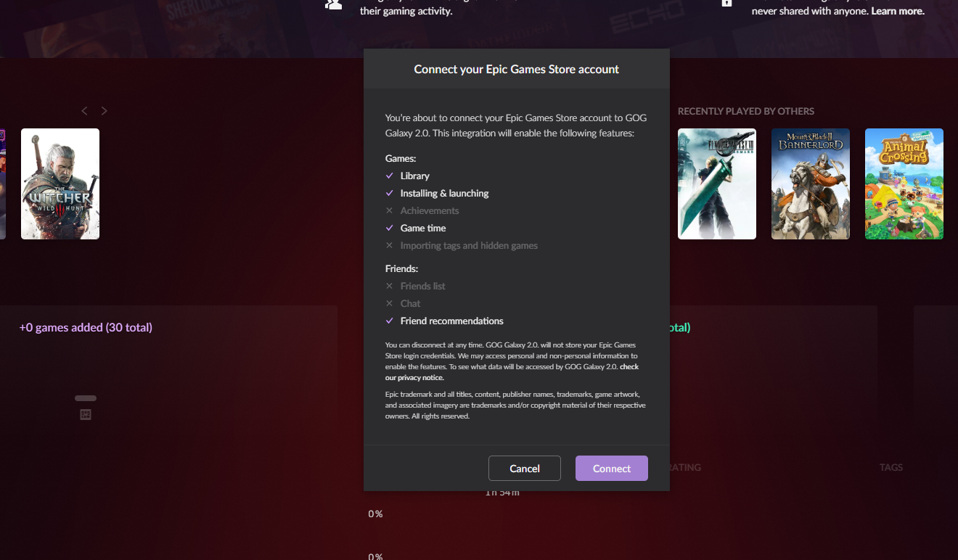Click the X icon beside Chat
This screenshot has width=958, height=560.
click(x=389, y=303)
